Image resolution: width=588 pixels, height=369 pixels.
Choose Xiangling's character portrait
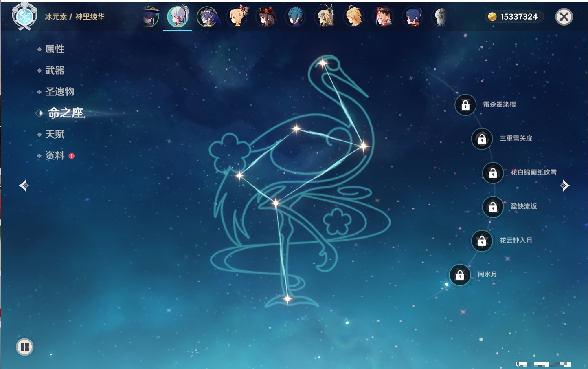(412, 17)
